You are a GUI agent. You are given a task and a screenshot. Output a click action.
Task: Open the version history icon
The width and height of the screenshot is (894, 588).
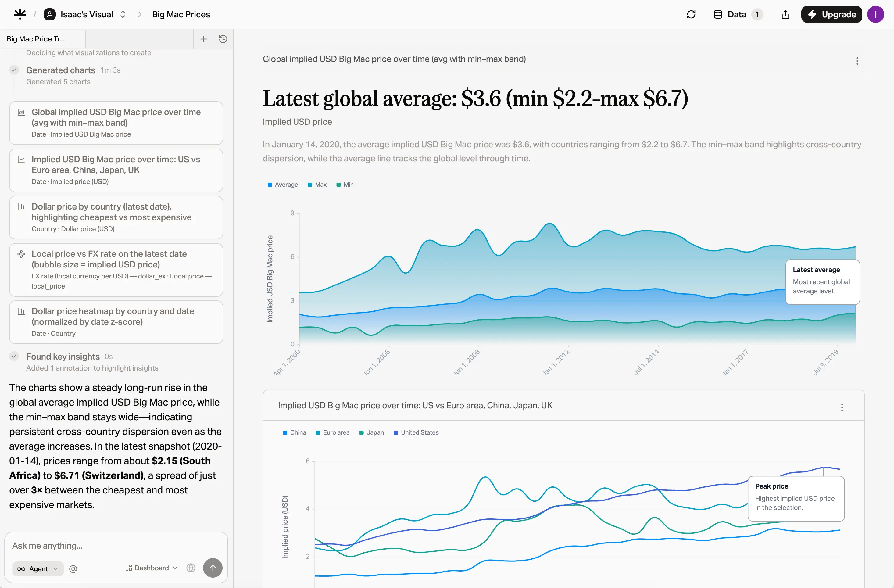point(223,39)
